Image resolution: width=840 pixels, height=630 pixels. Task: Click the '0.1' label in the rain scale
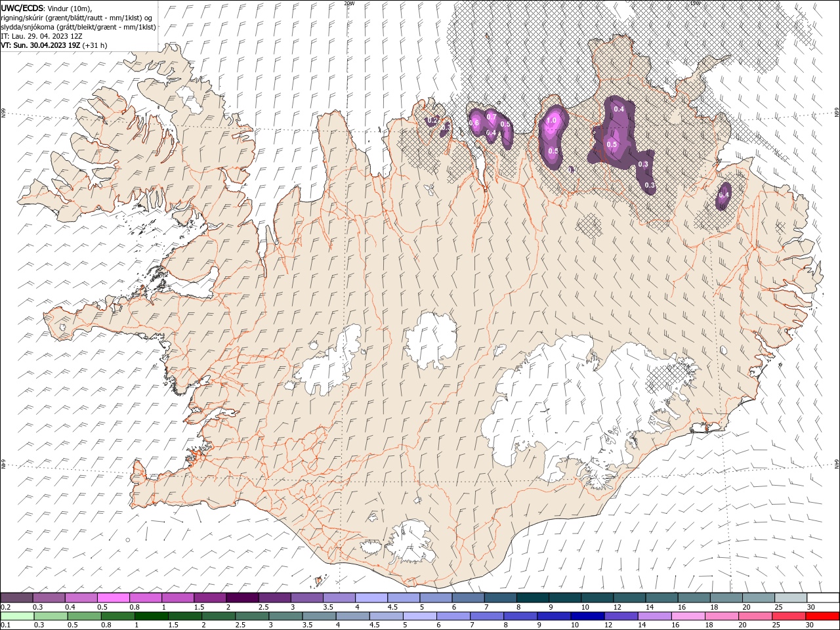pos(5,625)
